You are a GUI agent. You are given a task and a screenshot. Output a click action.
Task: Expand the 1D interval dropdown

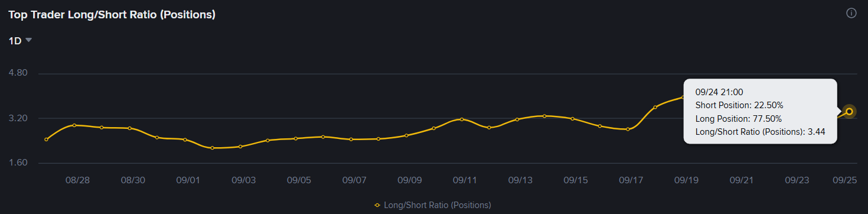(20, 41)
